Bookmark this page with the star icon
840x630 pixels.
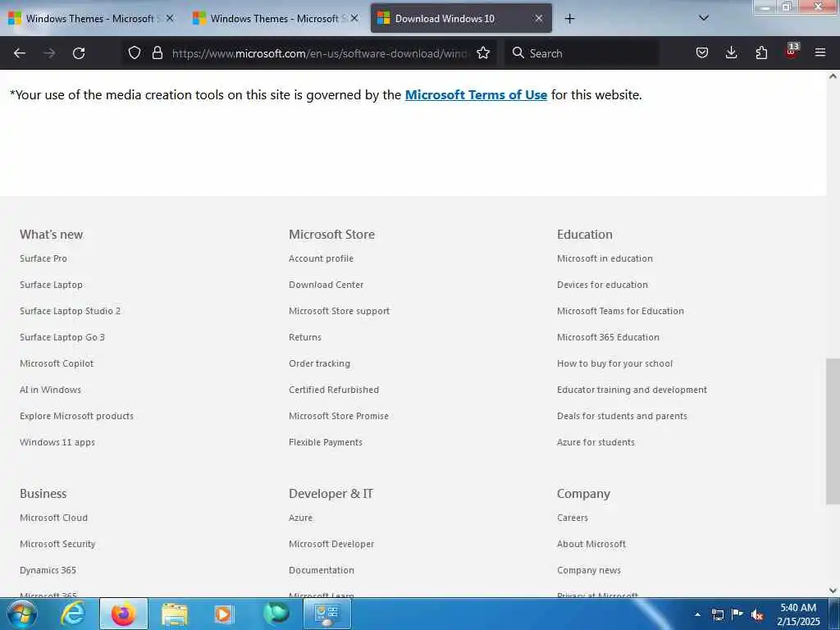[x=483, y=52]
